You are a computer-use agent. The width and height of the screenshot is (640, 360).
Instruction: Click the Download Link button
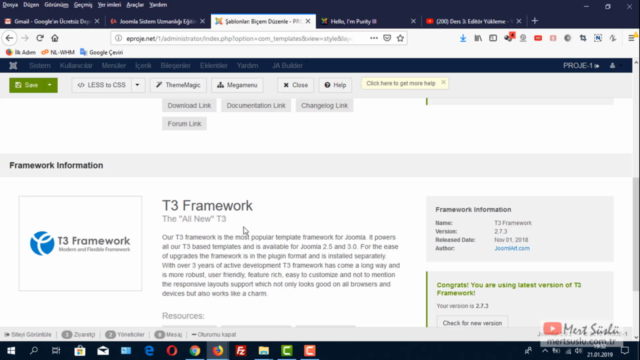189,105
